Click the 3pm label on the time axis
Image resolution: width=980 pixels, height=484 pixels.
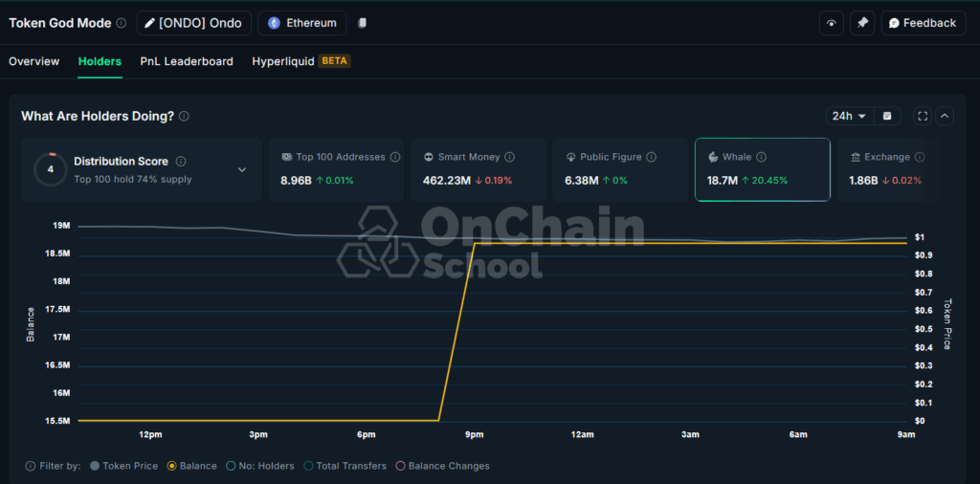pyautogui.click(x=258, y=434)
